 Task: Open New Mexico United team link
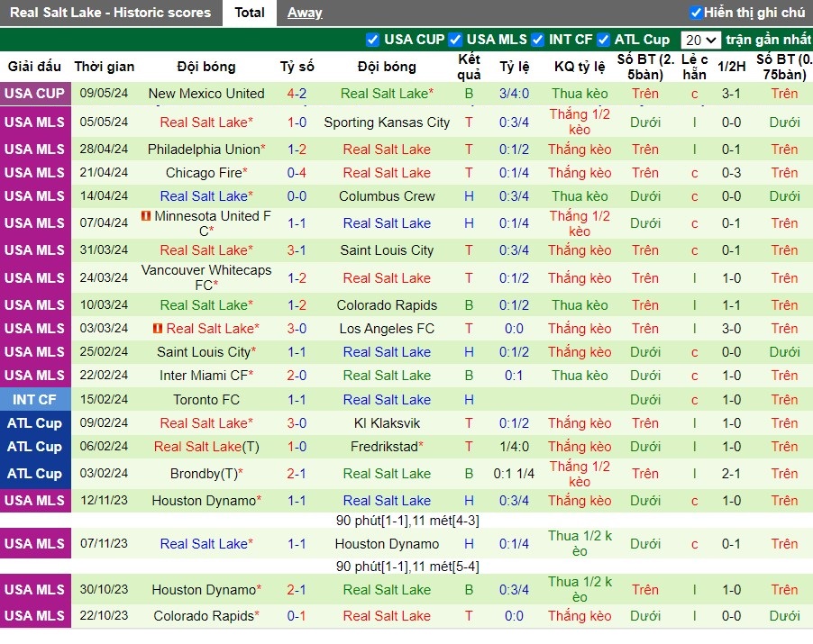tap(206, 94)
